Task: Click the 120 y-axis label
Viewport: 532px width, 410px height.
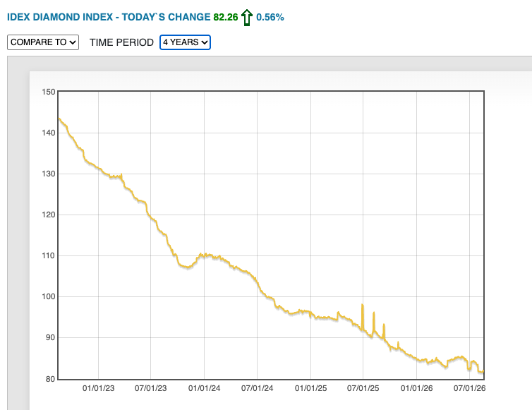Action: tap(49, 215)
